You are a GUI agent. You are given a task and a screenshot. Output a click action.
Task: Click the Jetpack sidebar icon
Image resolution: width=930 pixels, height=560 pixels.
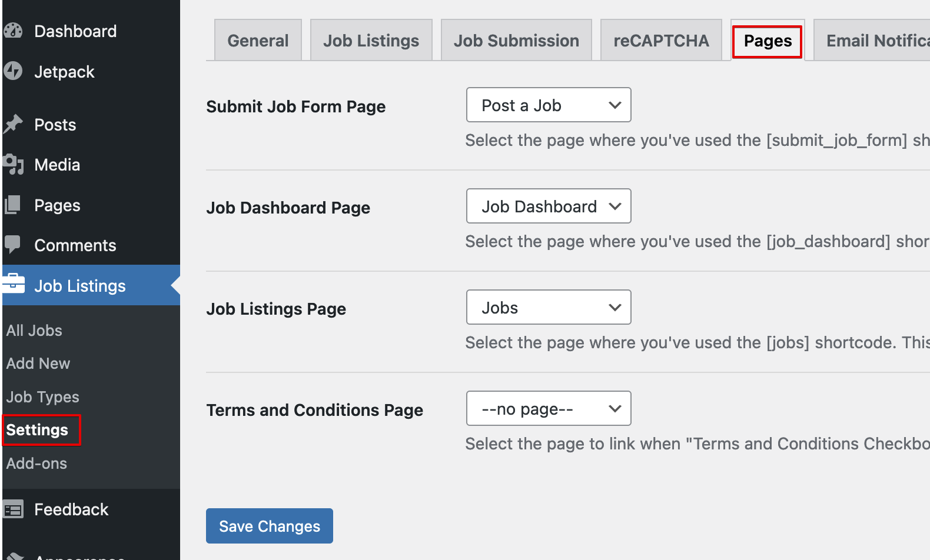click(x=13, y=71)
